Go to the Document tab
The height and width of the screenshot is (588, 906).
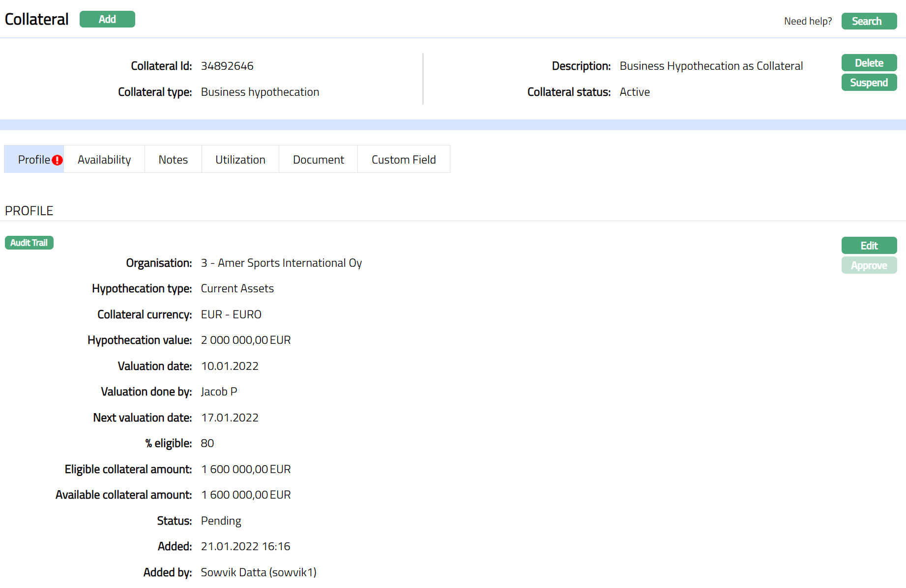[318, 160]
